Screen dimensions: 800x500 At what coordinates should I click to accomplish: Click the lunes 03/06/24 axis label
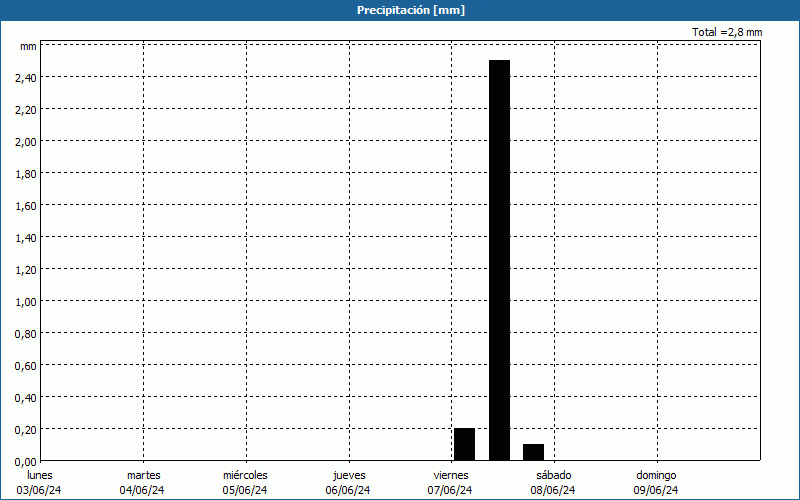coord(39,483)
